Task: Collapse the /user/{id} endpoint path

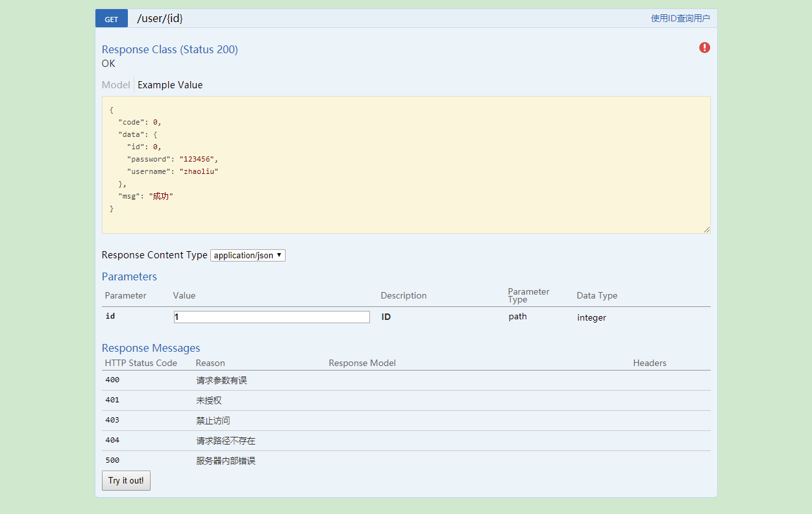Action: tap(160, 19)
